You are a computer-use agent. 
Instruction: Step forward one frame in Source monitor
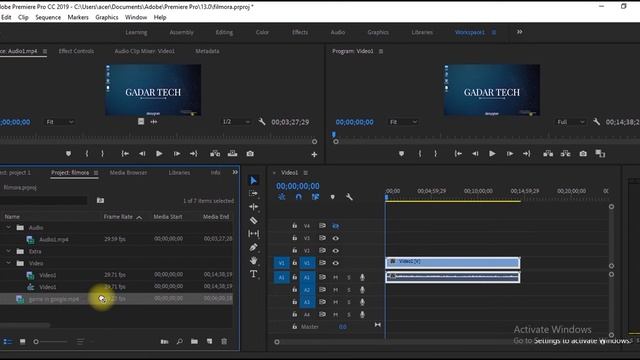[177, 154]
